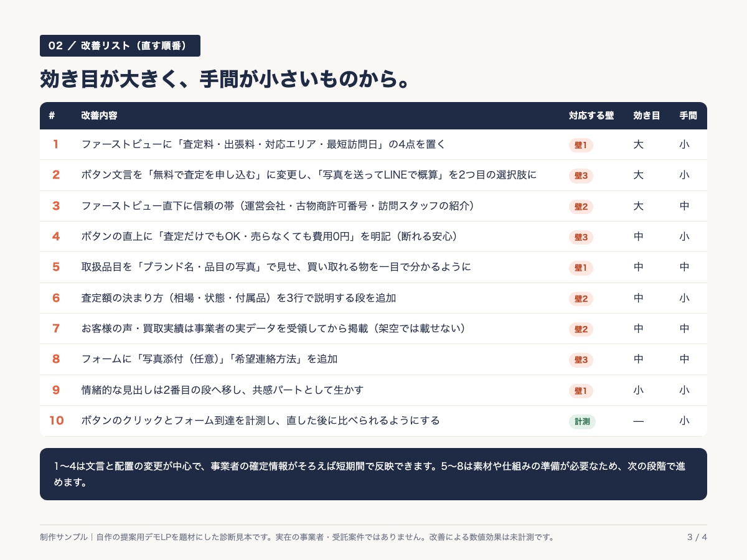Viewport: 747px width, 560px height.
Task: Click the "02 / 改善リスト(直す順番)" section tag
Action: coord(120,45)
